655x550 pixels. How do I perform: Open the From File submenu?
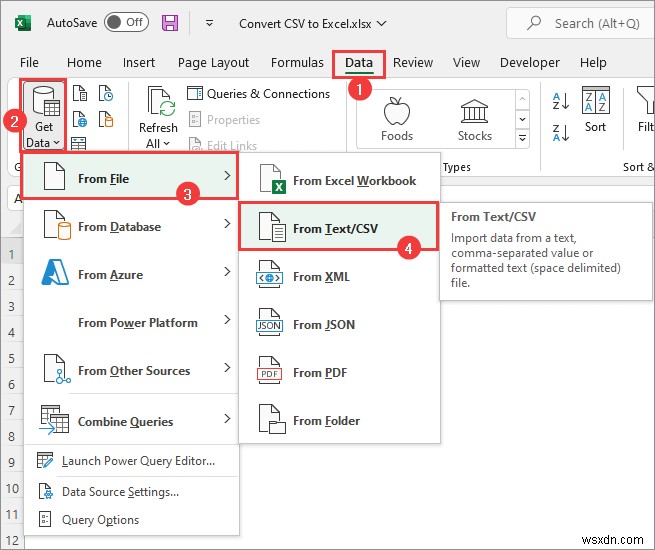click(x=129, y=176)
